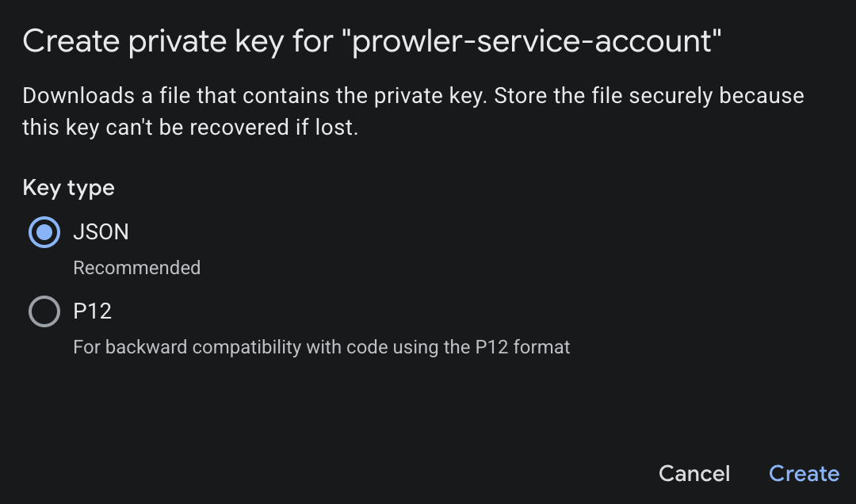
Task: Click the Key type section heading
Action: [x=68, y=188]
